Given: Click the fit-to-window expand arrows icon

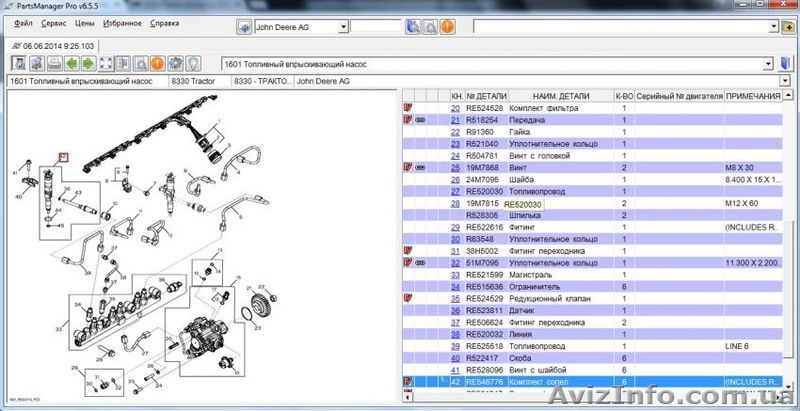Looking at the screenshot, I should pyautogui.click(x=105, y=63).
